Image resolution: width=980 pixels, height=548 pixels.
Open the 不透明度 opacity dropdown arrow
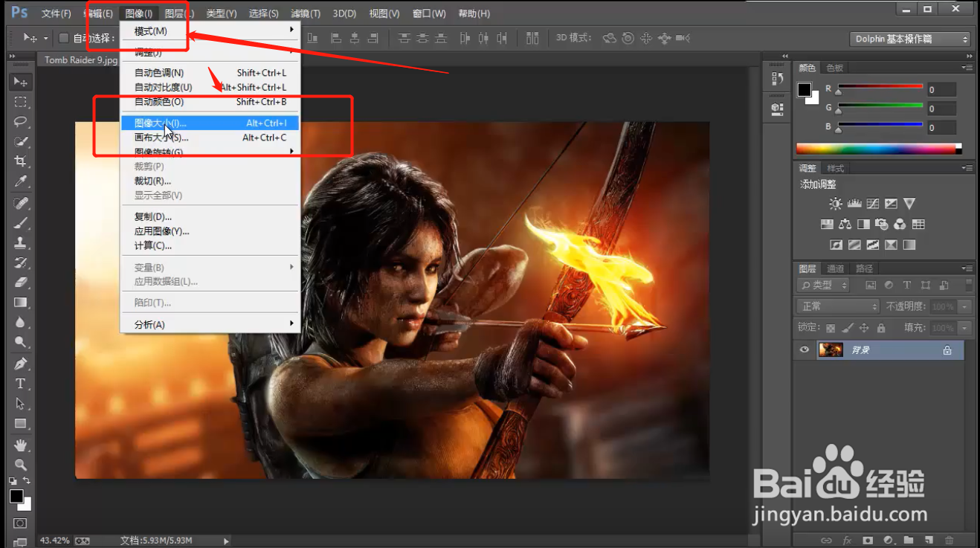coord(965,306)
